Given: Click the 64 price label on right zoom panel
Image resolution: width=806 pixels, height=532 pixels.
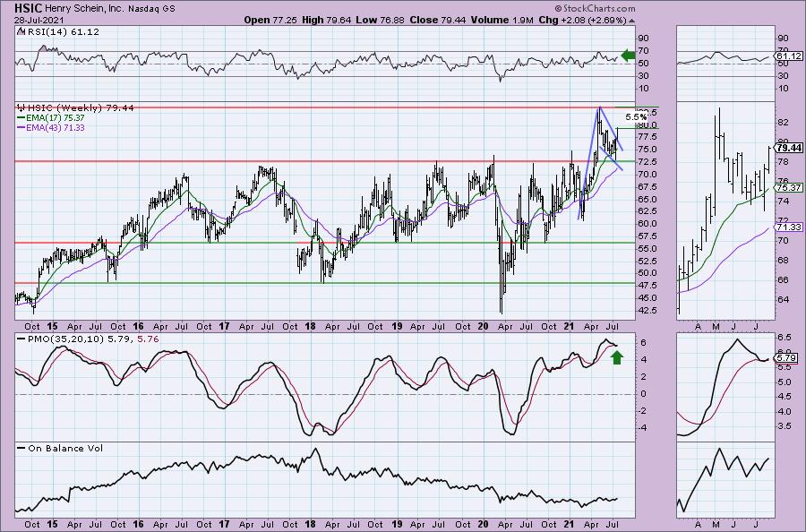Looking at the screenshot, I should tap(783, 300).
